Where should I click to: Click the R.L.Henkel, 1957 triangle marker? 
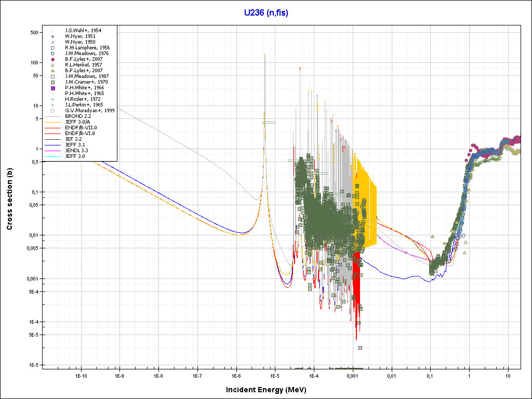click(x=52, y=65)
